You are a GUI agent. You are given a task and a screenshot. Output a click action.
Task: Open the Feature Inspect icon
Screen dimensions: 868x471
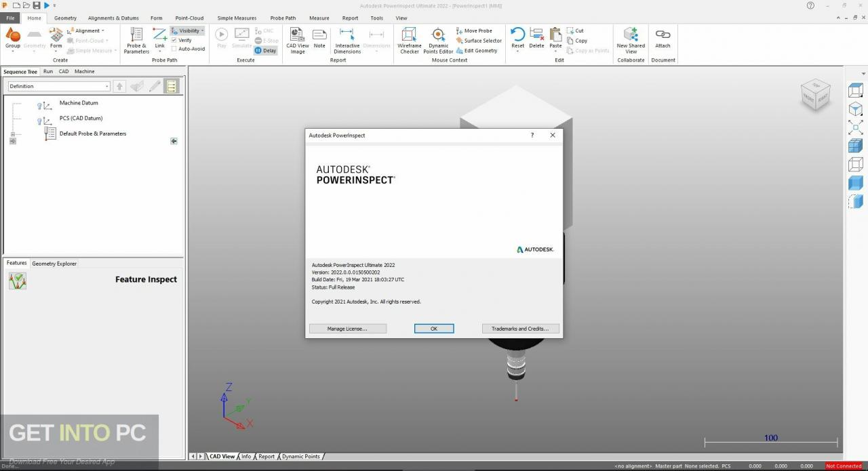point(18,281)
